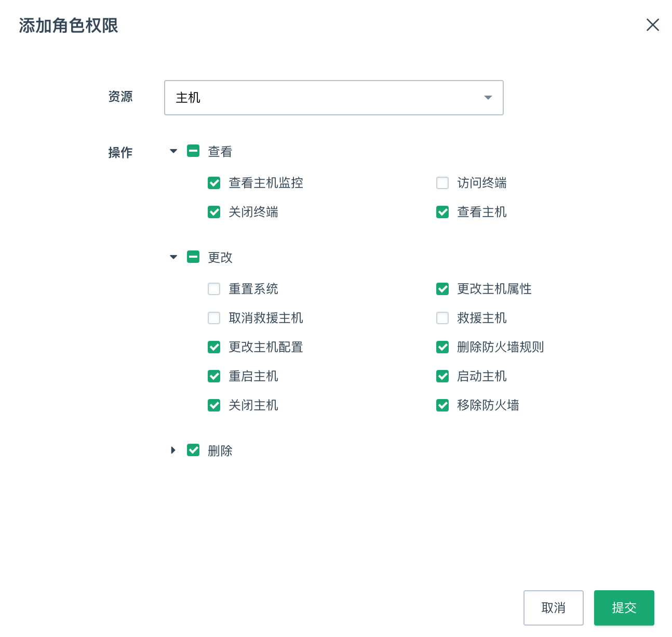Uncheck 查看主机监控 permission

pyautogui.click(x=214, y=183)
